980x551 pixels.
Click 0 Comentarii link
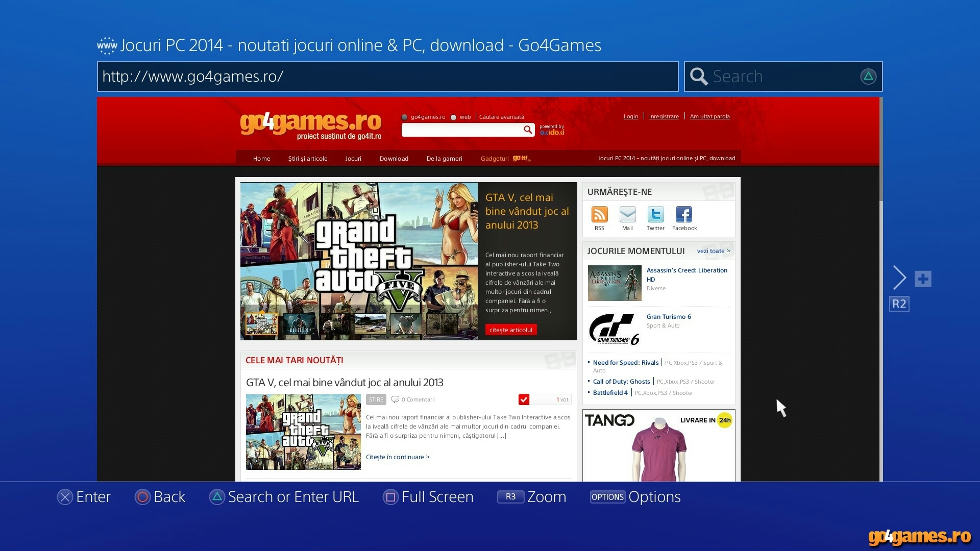[418, 399]
